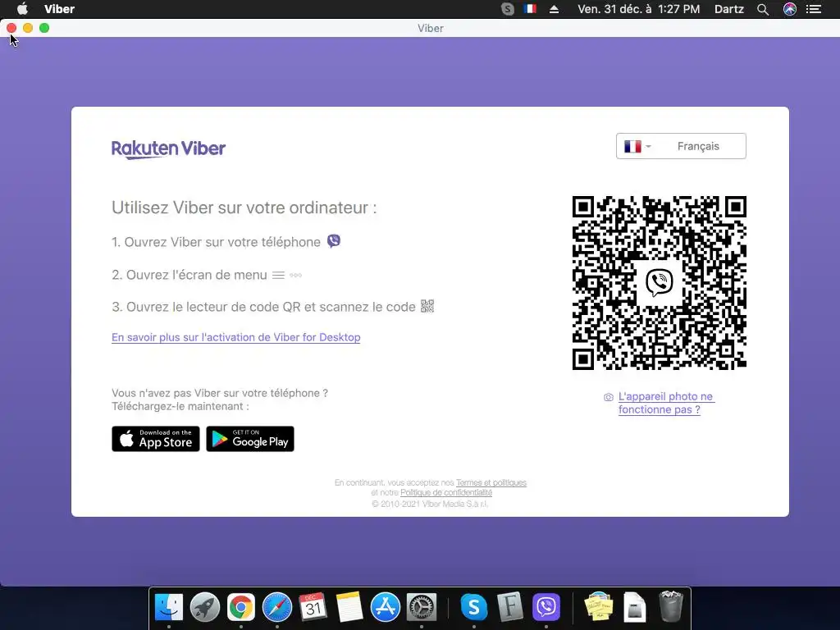
Task: Click the three dots icon in step 2
Action: (x=295, y=275)
